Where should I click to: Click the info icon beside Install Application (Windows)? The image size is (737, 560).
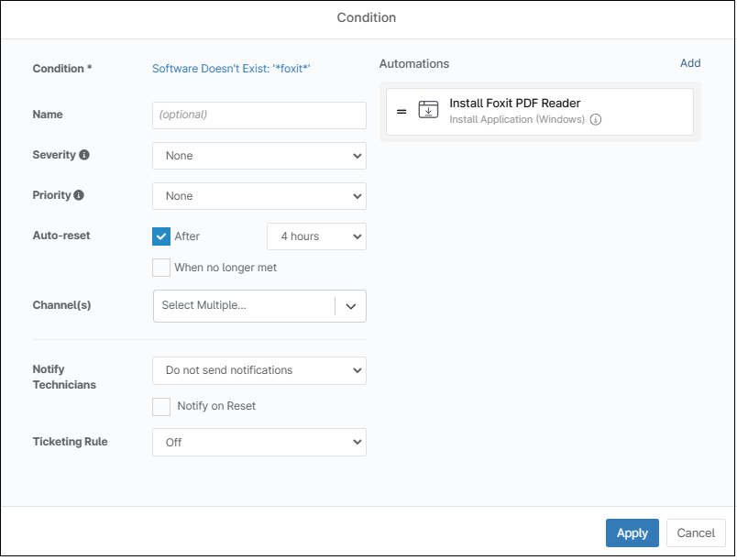(596, 120)
